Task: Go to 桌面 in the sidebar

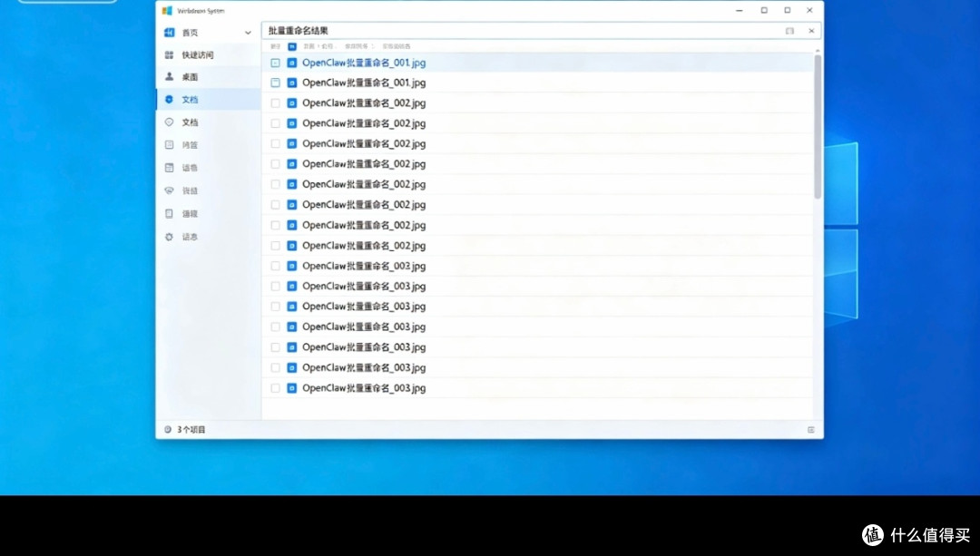Action: point(190,77)
